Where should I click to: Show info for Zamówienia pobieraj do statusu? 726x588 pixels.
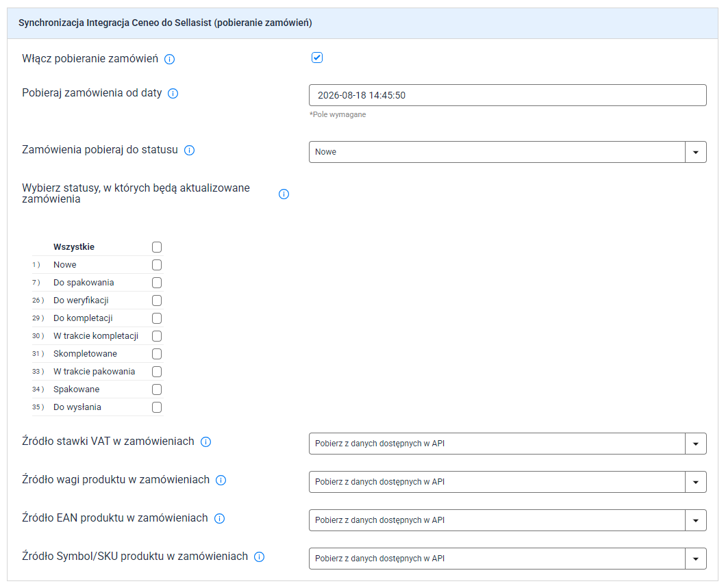tap(189, 151)
